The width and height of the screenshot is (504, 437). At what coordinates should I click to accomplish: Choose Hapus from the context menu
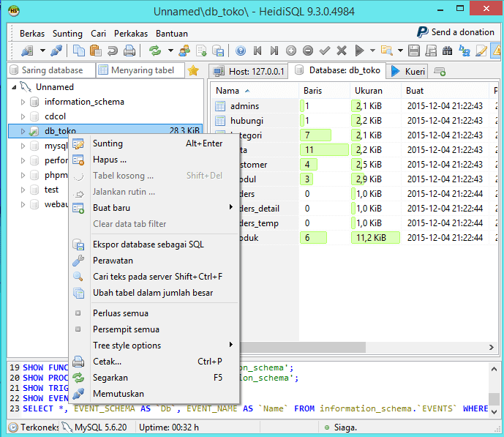[154, 160]
